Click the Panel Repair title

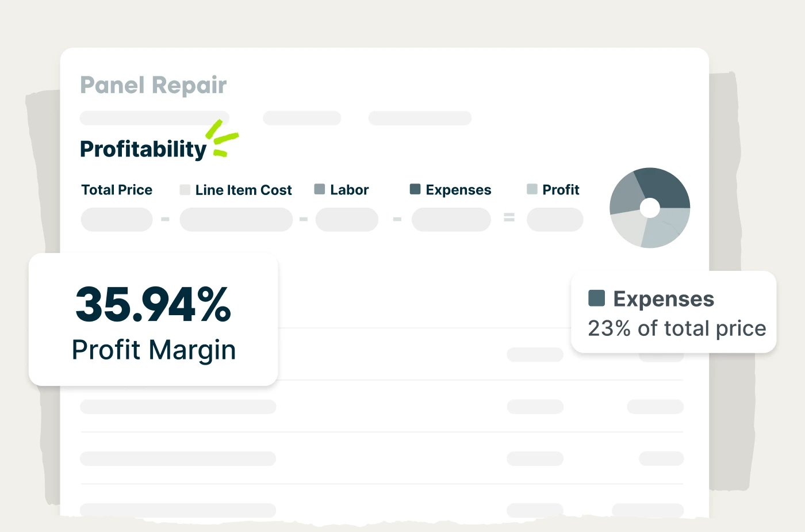coord(154,85)
